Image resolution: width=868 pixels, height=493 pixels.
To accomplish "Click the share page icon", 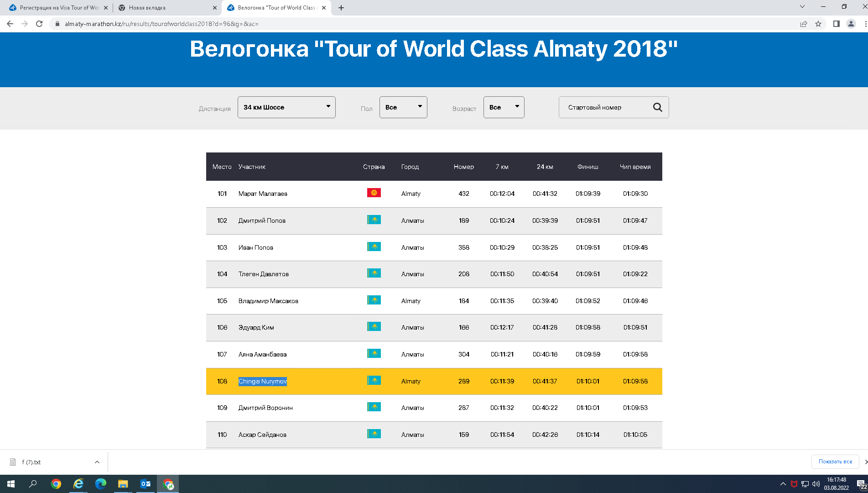I will [x=804, y=24].
